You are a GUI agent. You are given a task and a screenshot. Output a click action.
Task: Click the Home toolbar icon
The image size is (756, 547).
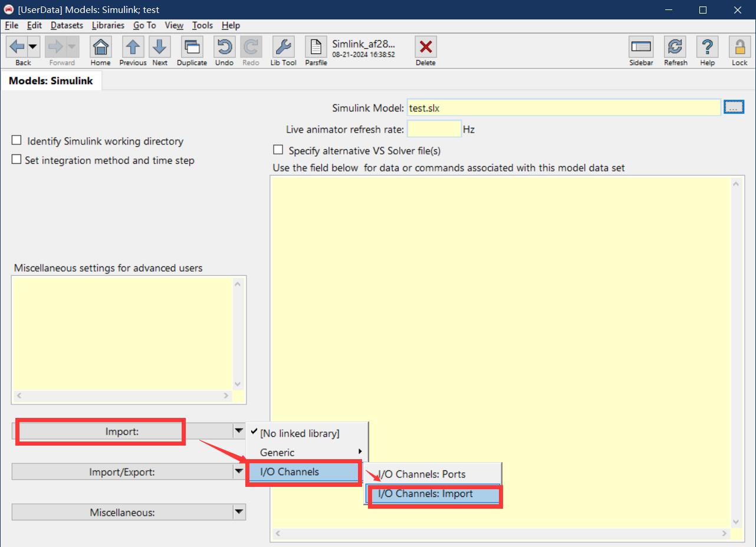(x=101, y=47)
